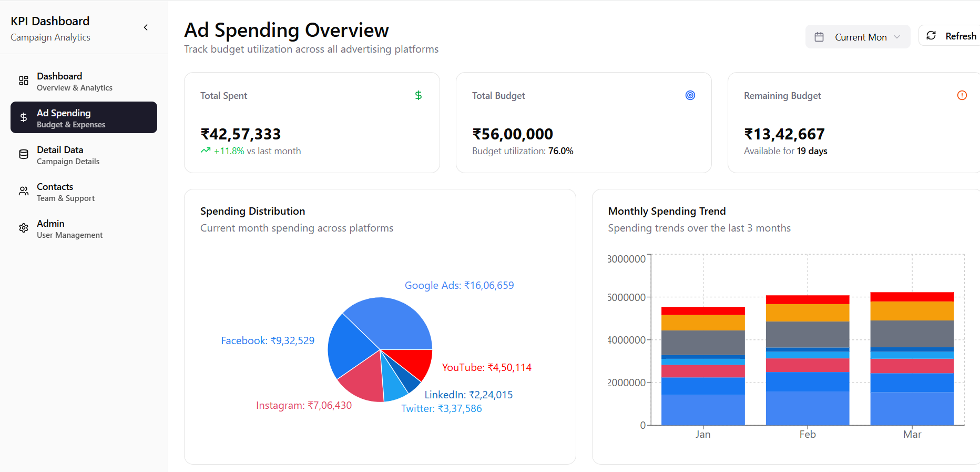Click the Dashboard grid icon in sidebar
Screen dimensions: 980x472
point(24,81)
